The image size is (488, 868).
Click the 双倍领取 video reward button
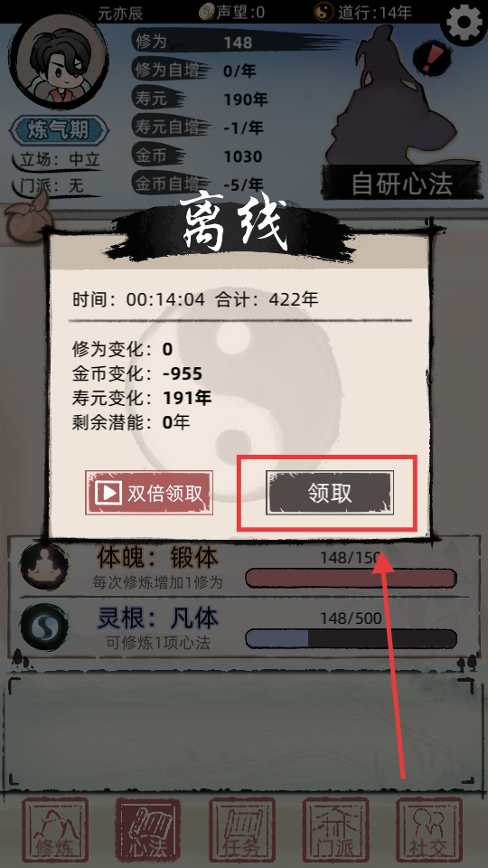pos(149,493)
